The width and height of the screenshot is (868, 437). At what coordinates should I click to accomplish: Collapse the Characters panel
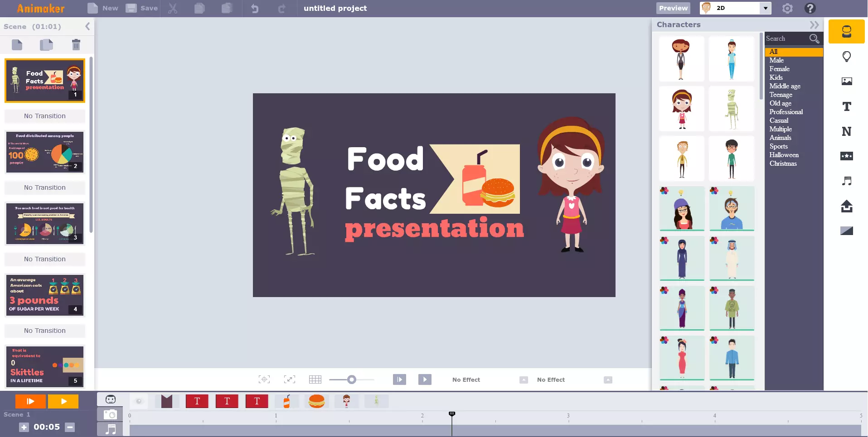click(814, 25)
